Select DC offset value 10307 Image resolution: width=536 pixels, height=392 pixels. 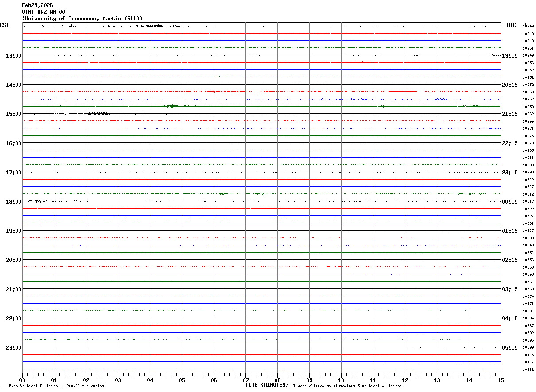528,187
